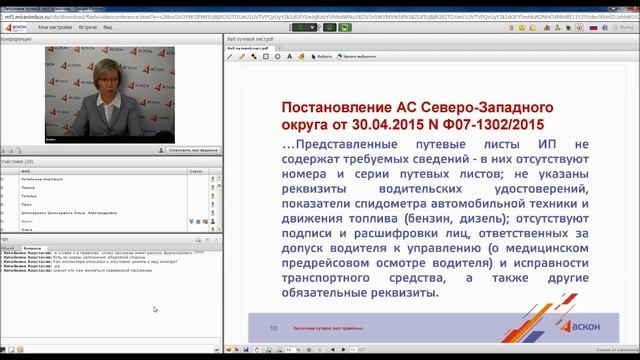This screenshot has width=640, height=360.
Task: Click the hand pan tool icon in document toolbar
Action: [257, 350]
